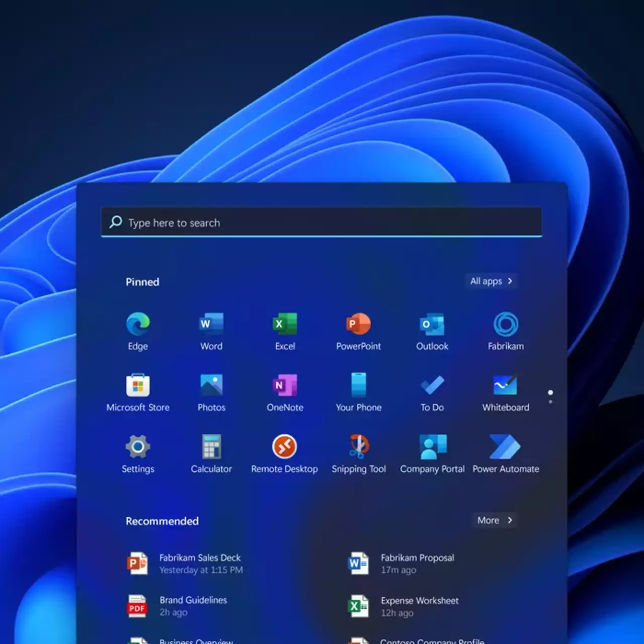Launch Power Automate

click(x=506, y=454)
